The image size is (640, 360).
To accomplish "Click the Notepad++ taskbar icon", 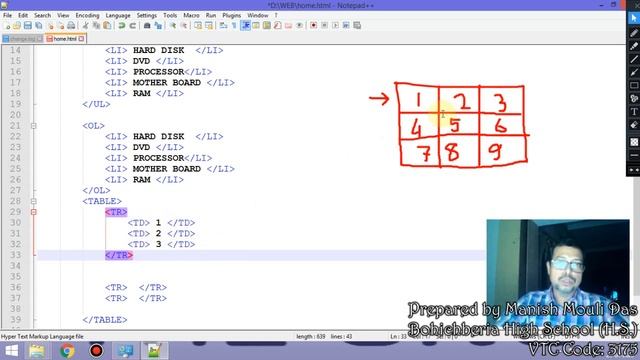I will click(x=154, y=351).
